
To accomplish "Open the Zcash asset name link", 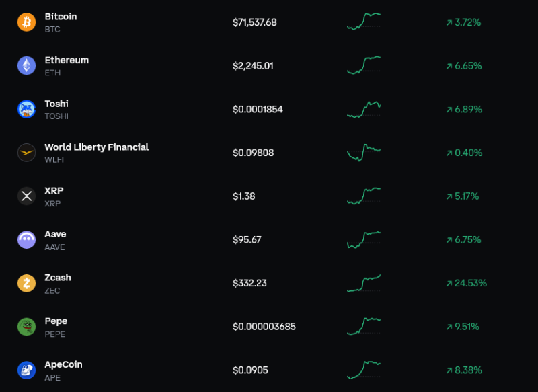I will click(58, 278).
